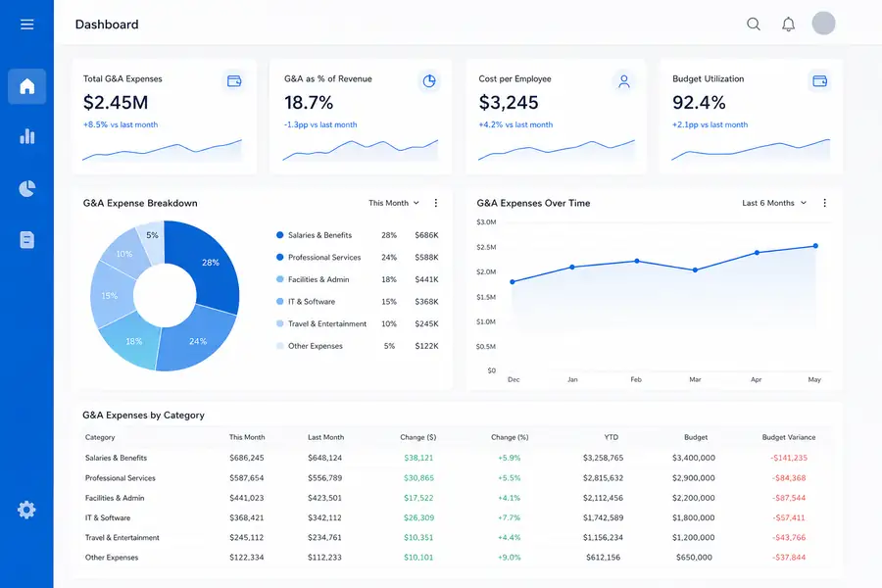
Task: Click Travel & Entertainment in the category table
Action: pyautogui.click(x=122, y=538)
